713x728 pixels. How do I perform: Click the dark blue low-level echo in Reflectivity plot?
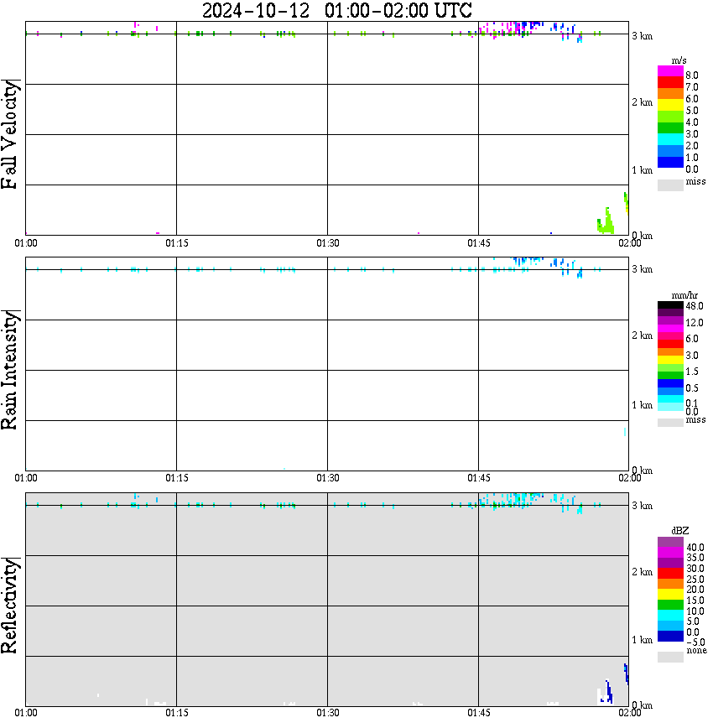coord(608,692)
